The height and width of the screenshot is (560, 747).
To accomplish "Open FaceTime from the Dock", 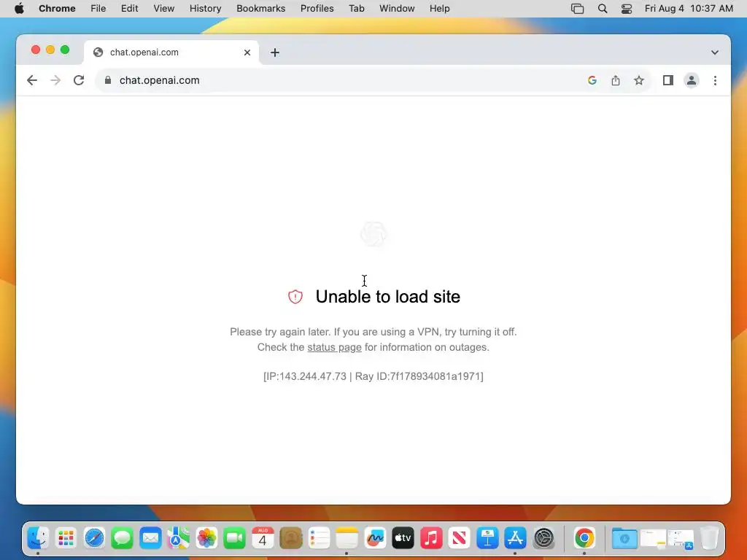I will 235,538.
